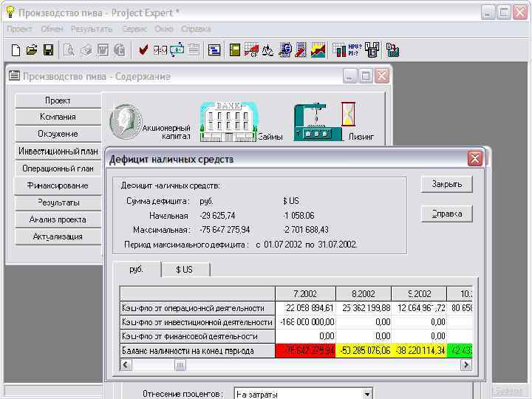Close the Дефицит наличных средств dialog

point(474,158)
